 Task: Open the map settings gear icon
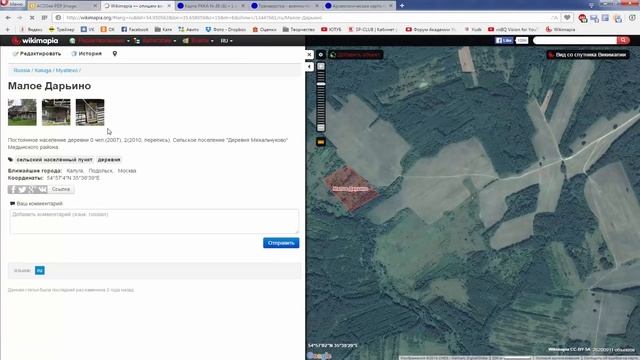(321, 55)
